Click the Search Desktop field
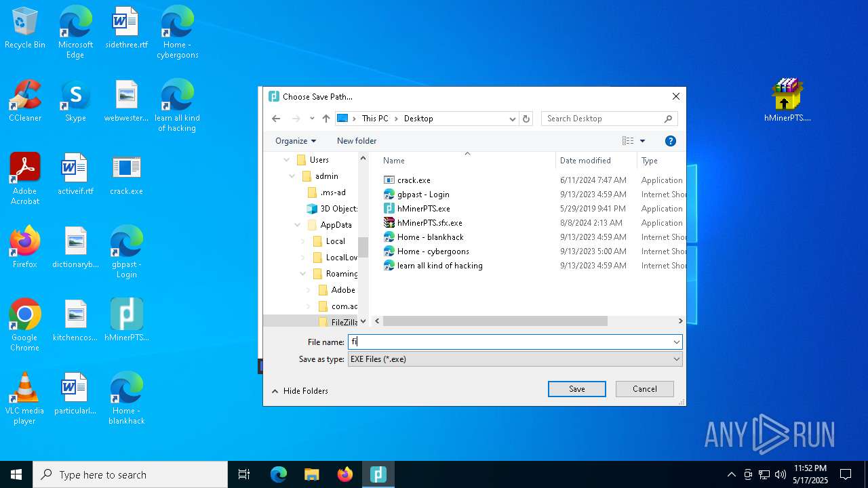This screenshot has width=868, height=488. point(610,119)
